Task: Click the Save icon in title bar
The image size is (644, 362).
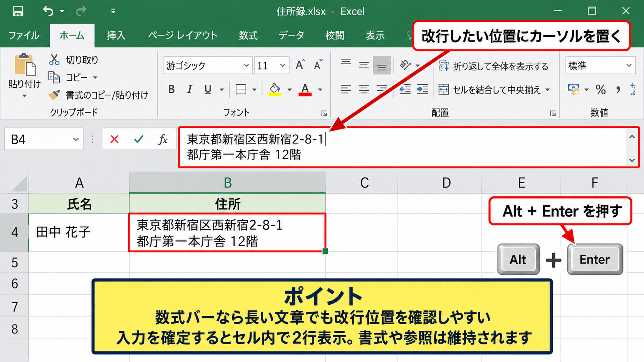Action: click(x=18, y=11)
